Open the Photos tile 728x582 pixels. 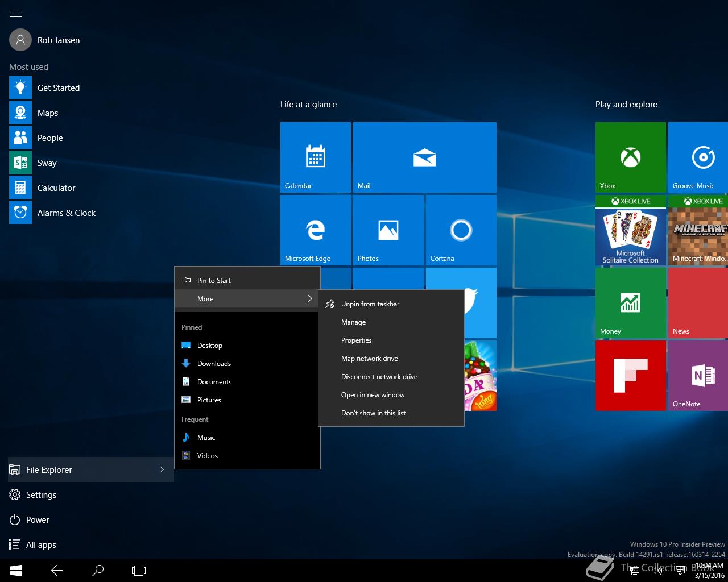388,230
